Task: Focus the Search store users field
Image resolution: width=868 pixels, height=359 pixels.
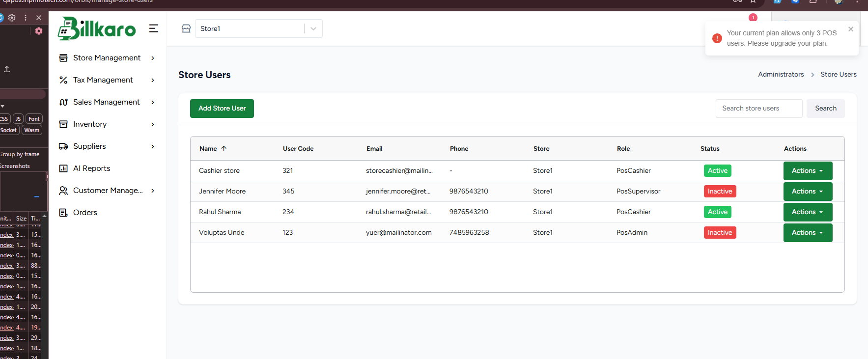Action: (759, 109)
